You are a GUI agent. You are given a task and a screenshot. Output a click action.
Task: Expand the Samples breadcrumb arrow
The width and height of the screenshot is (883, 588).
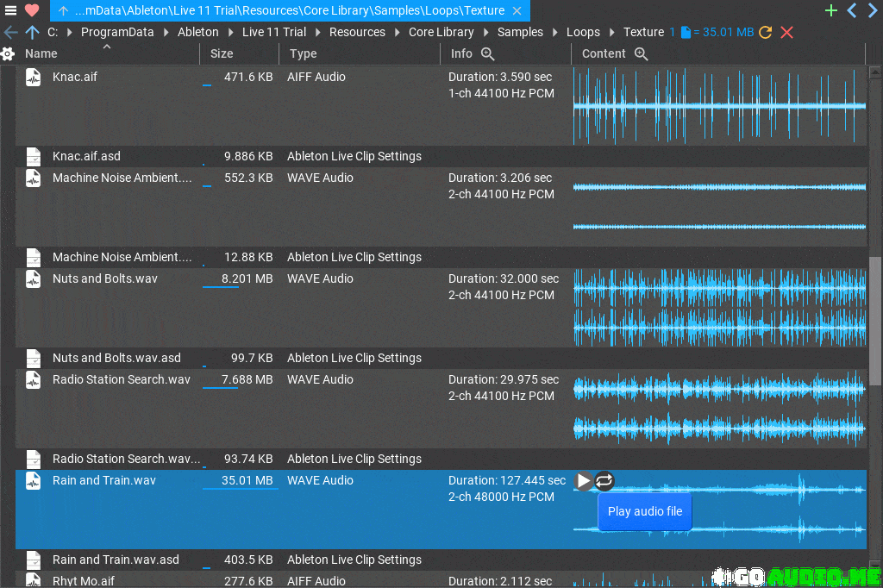pos(554,32)
